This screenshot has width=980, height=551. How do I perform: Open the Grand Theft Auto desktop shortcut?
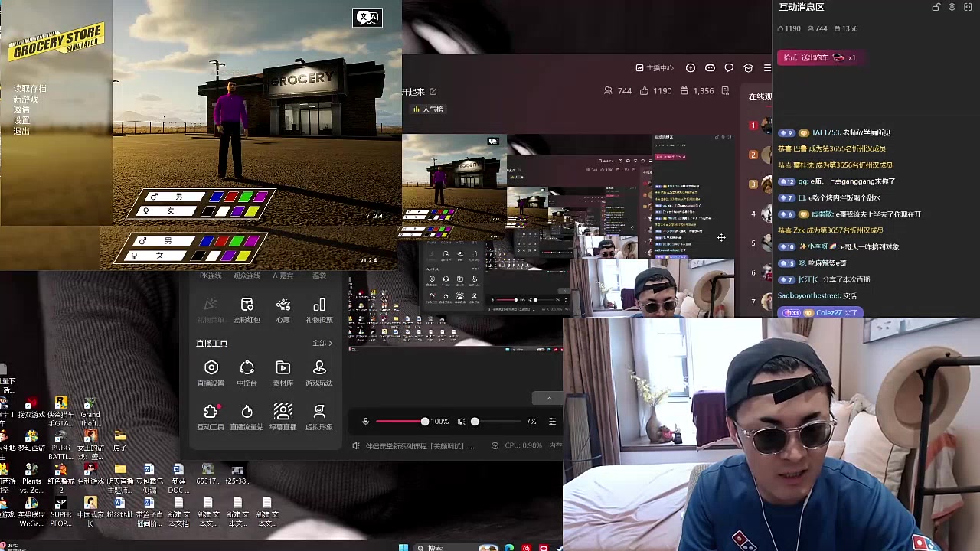click(x=90, y=413)
